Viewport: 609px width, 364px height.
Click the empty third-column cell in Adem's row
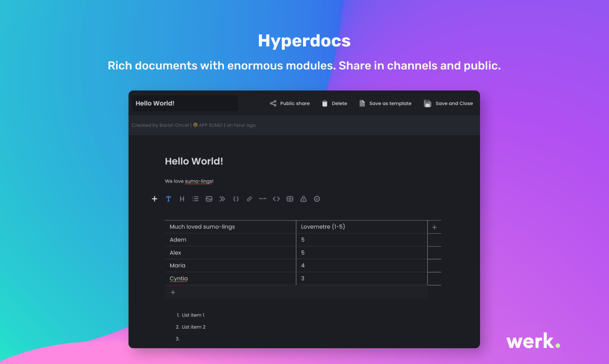pos(434,240)
